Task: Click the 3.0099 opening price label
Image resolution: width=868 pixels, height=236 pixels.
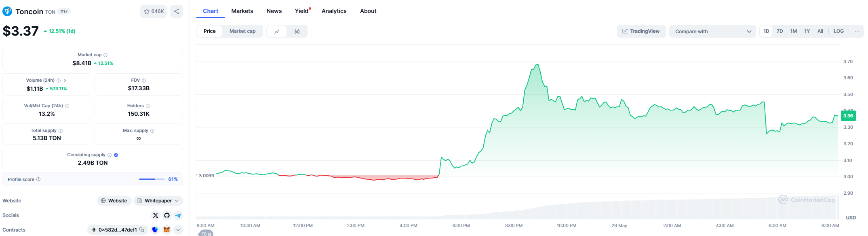Action: 206,176
